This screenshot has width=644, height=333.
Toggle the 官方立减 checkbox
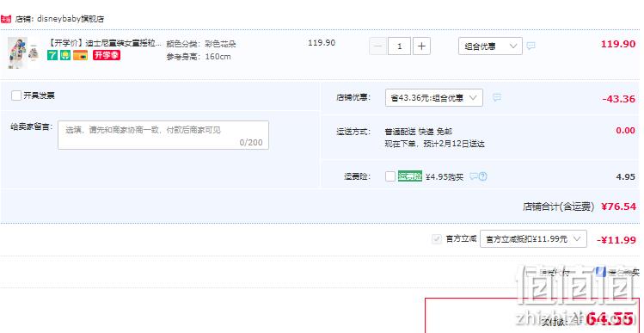pos(437,239)
